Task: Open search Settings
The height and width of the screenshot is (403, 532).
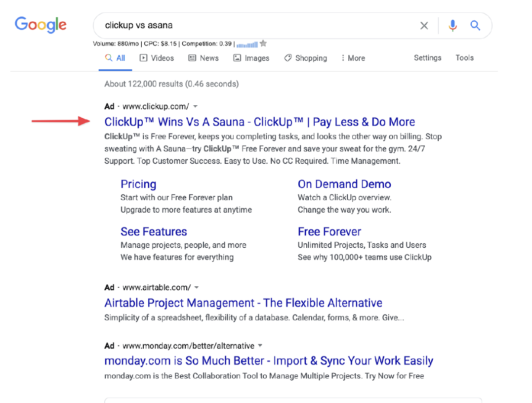Action: click(x=427, y=58)
